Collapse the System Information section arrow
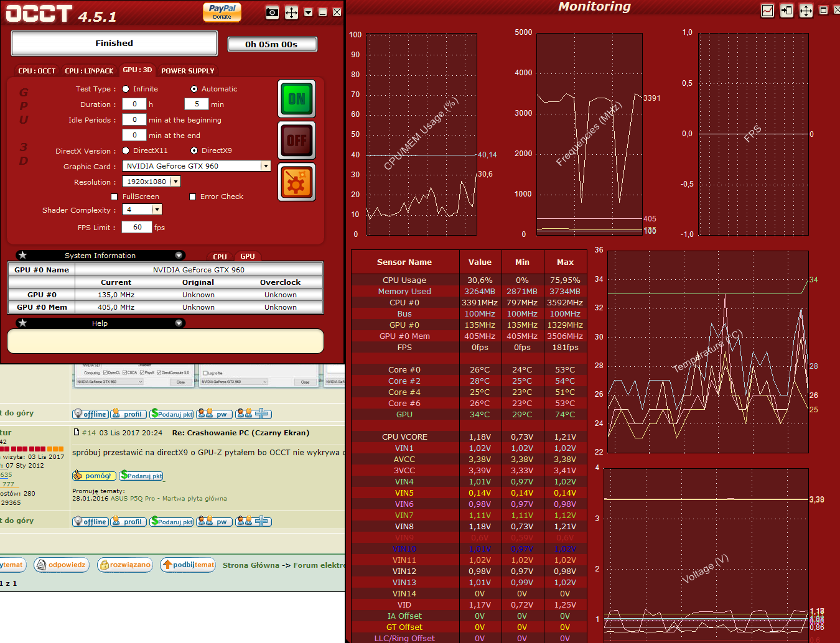The width and height of the screenshot is (840, 643). pos(179,255)
